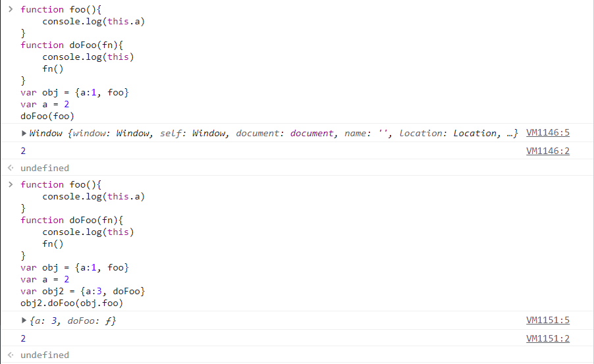Click the return arrow icon beside last undefined
This screenshot has width=594, height=364.
pyautogui.click(x=11, y=355)
